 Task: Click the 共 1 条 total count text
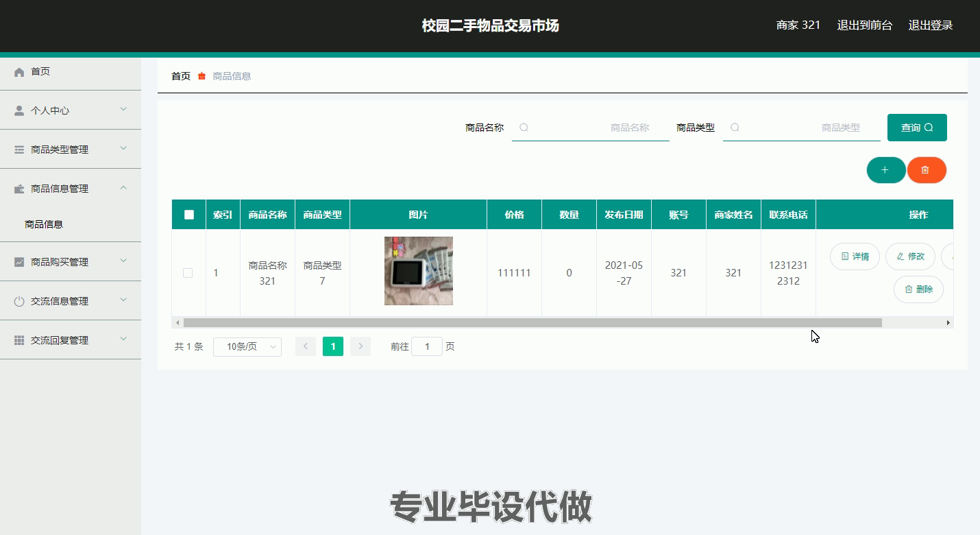click(189, 347)
